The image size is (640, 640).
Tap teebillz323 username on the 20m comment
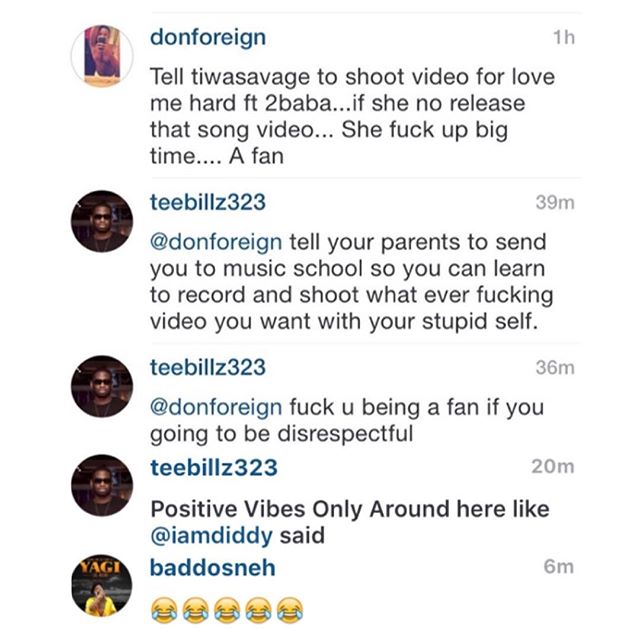click(x=214, y=468)
